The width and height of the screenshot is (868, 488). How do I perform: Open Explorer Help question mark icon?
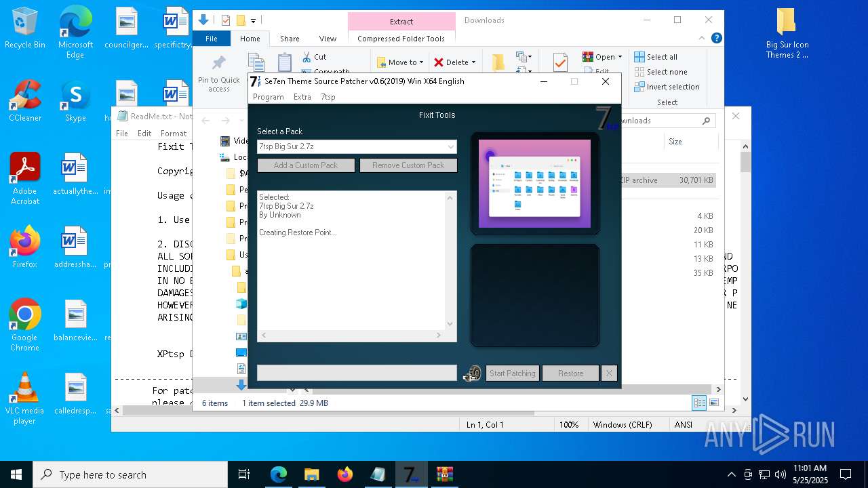[717, 39]
